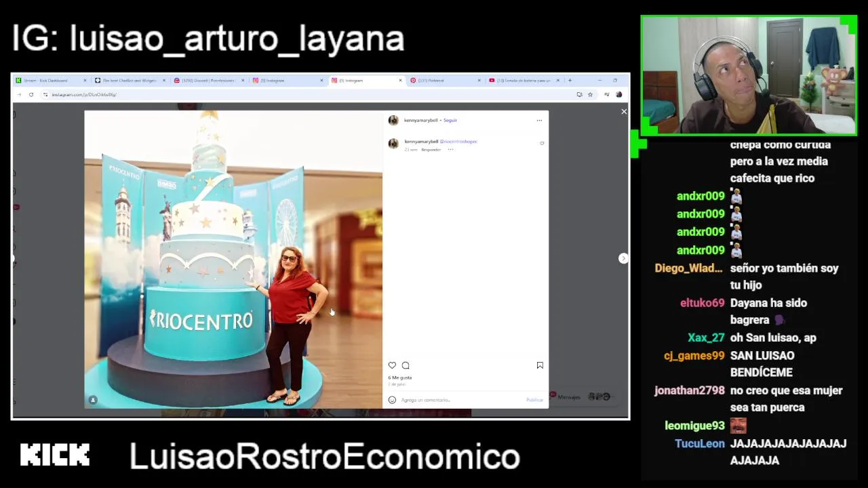The image size is (868, 488).
Task: Click the post date '2 de julio'
Action: click(x=397, y=384)
